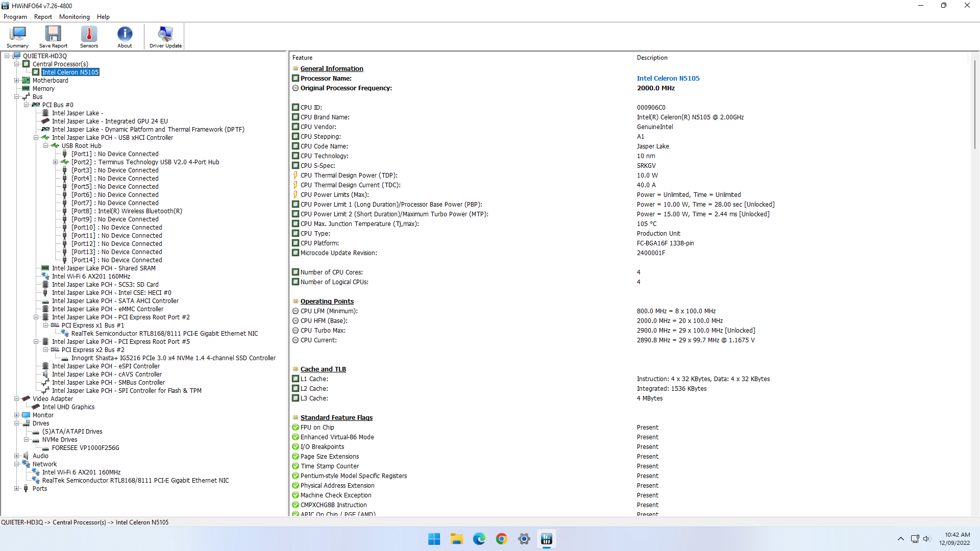Screen dimensions: 980x551
Task: Select Innogrit Shasta+ IG5216 SSD Controller
Action: (174, 358)
